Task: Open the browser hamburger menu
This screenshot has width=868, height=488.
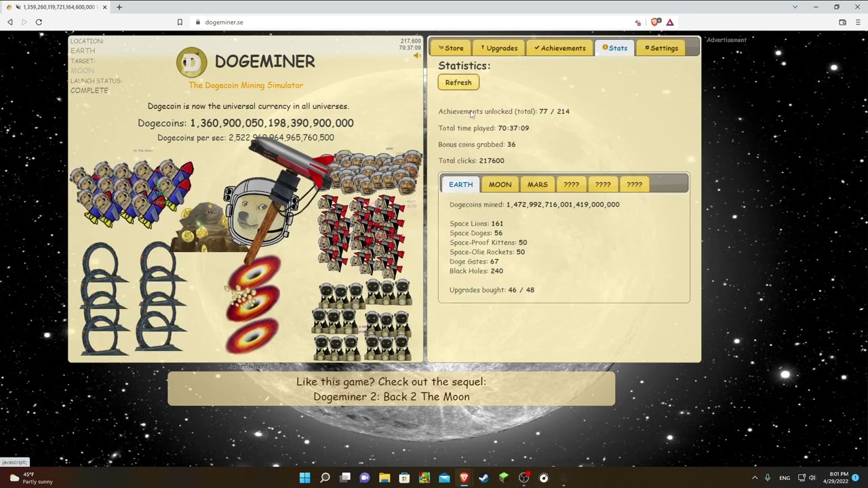Action: 858,22
